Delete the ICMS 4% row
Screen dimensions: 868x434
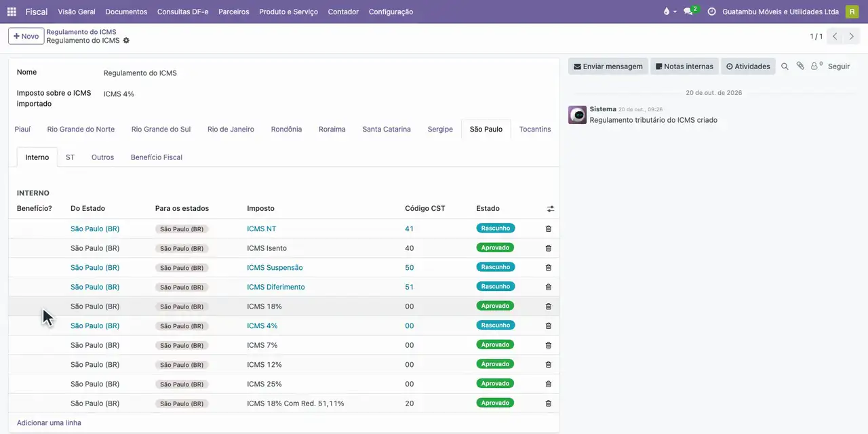pos(549,326)
